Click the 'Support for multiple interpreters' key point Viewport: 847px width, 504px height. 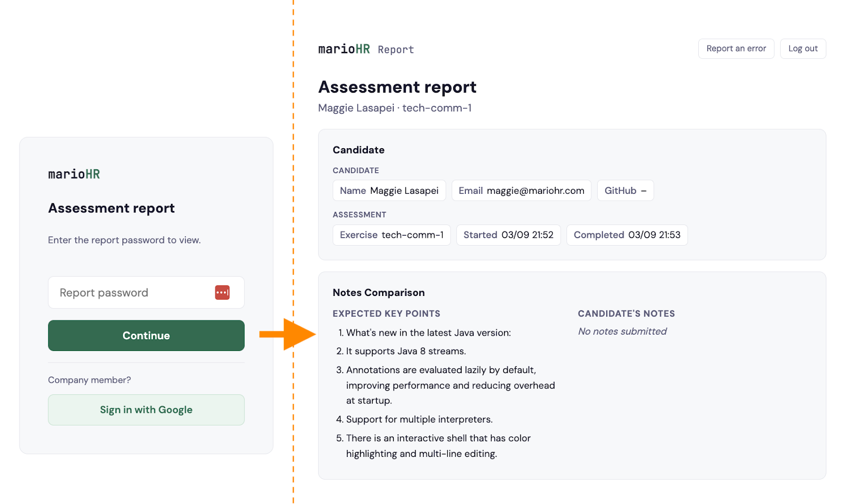pos(419,419)
